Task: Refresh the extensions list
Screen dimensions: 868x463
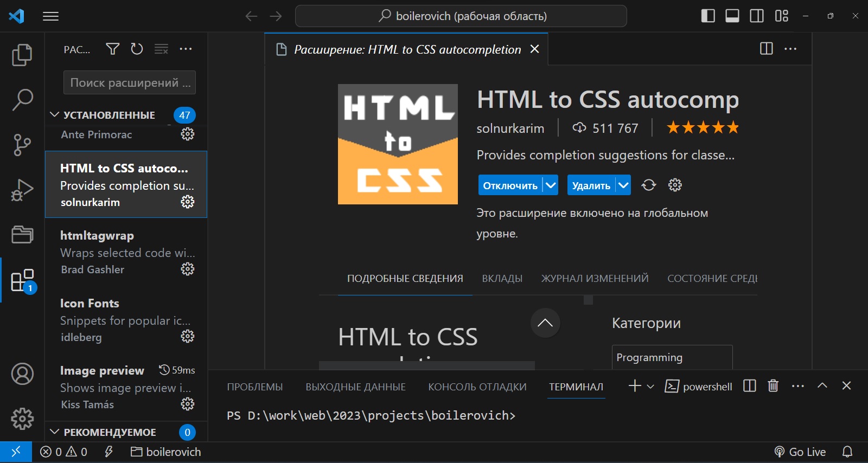Action: pyautogui.click(x=137, y=49)
